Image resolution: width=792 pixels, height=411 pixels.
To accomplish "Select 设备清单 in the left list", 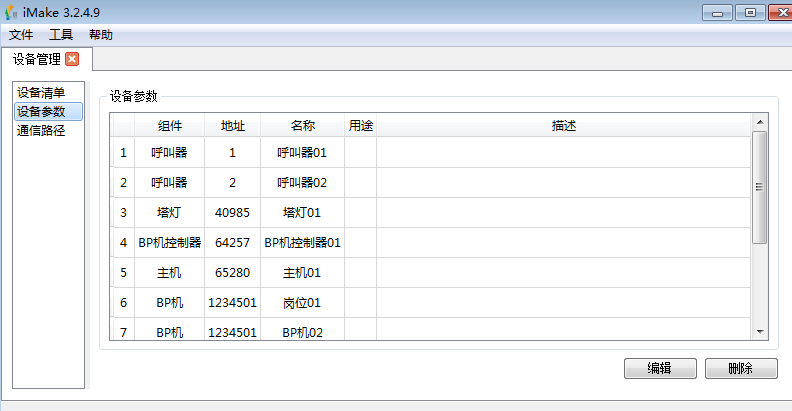I will coord(41,93).
